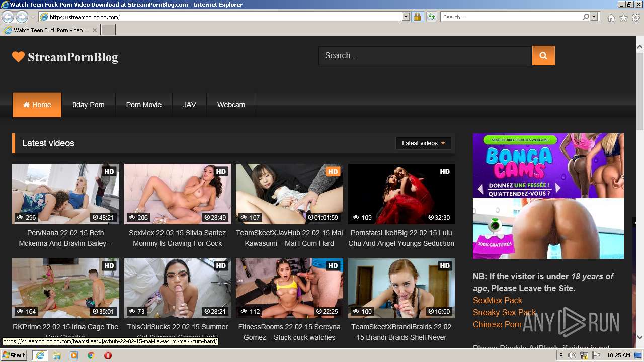
Task: Click the browser address bar URL
Action: (x=221, y=17)
